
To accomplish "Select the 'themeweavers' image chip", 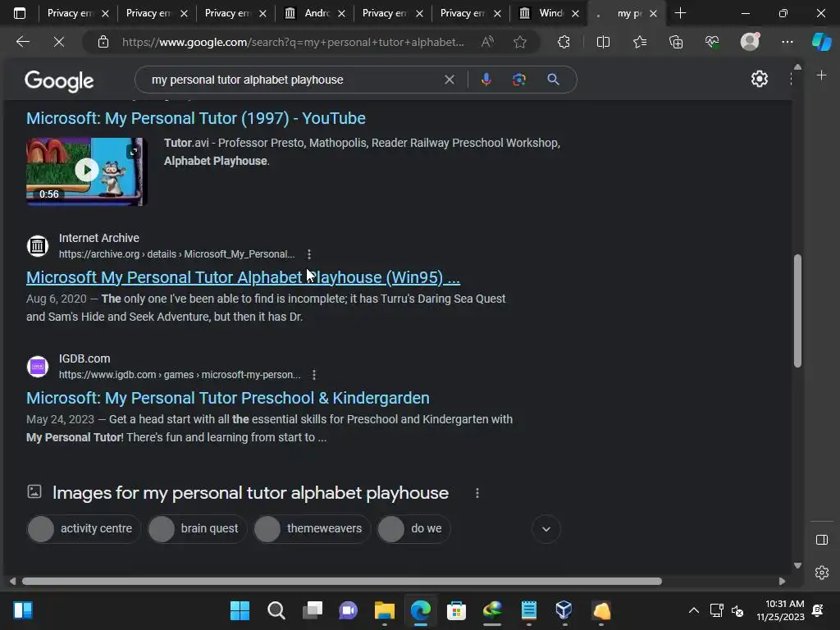I will [x=312, y=529].
